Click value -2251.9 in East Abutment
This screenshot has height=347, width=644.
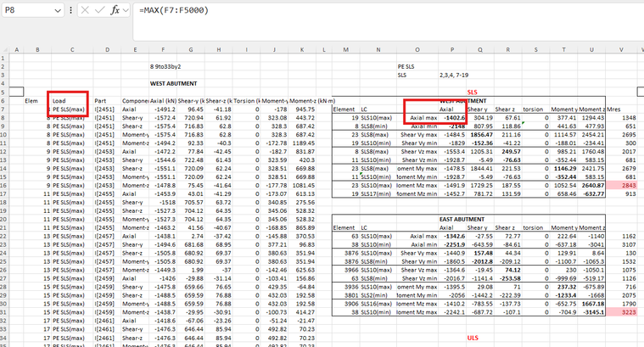pyautogui.click(x=454, y=244)
